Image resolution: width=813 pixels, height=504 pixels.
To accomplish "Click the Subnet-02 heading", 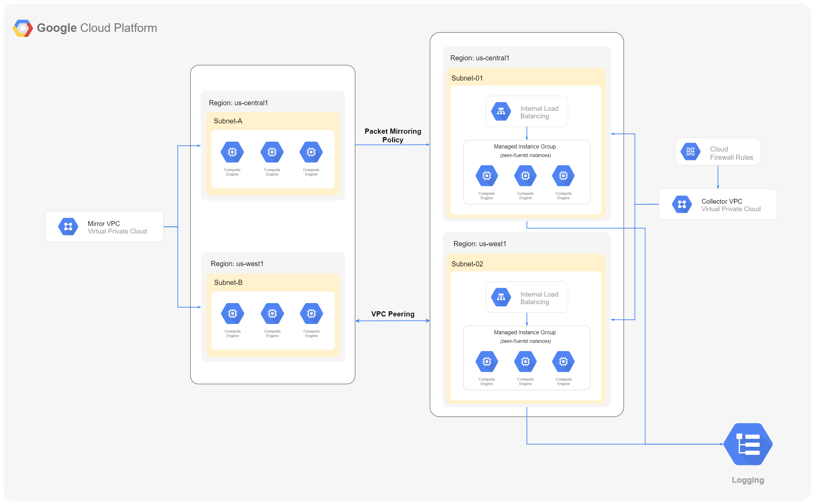I will tap(467, 264).
